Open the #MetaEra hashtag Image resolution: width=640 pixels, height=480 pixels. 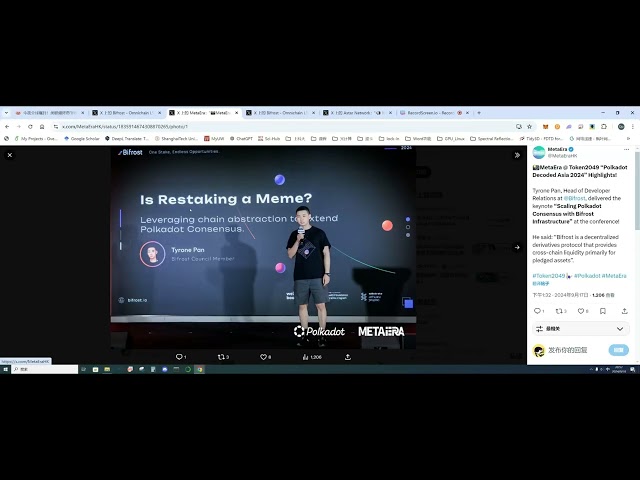[614, 276]
